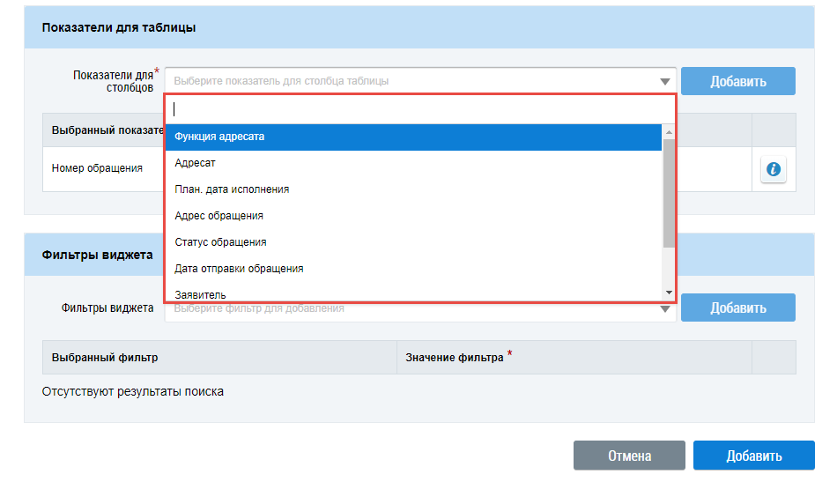The height and width of the screenshot is (504, 837).
Task: Click the Значение фильтра column header
Action: point(455,358)
